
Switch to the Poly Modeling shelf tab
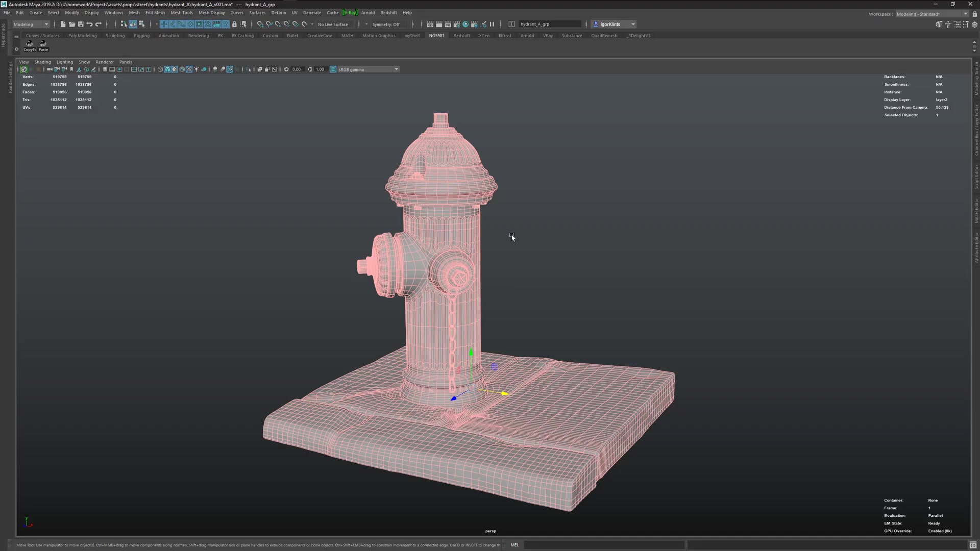point(82,35)
